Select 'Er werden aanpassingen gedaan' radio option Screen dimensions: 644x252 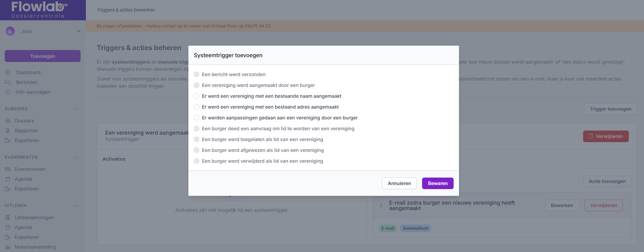(197, 118)
